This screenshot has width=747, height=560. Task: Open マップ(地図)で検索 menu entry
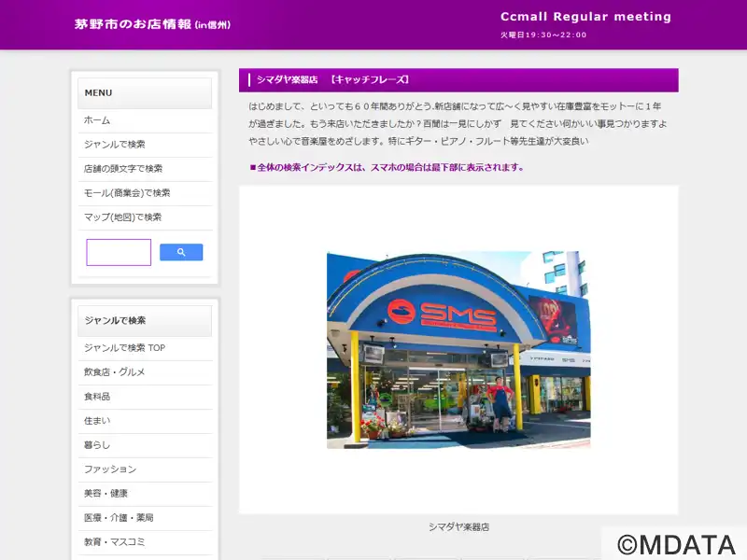click(x=145, y=217)
